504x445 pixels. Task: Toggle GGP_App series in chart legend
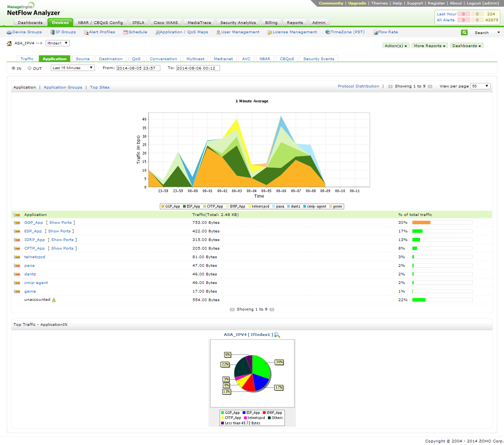click(x=170, y=207)
